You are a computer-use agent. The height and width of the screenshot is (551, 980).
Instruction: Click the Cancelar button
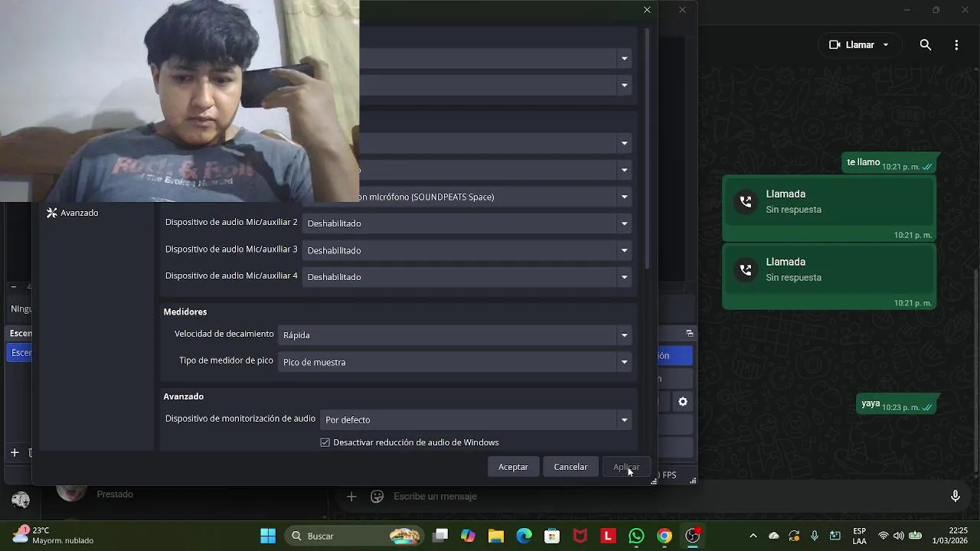570,467
